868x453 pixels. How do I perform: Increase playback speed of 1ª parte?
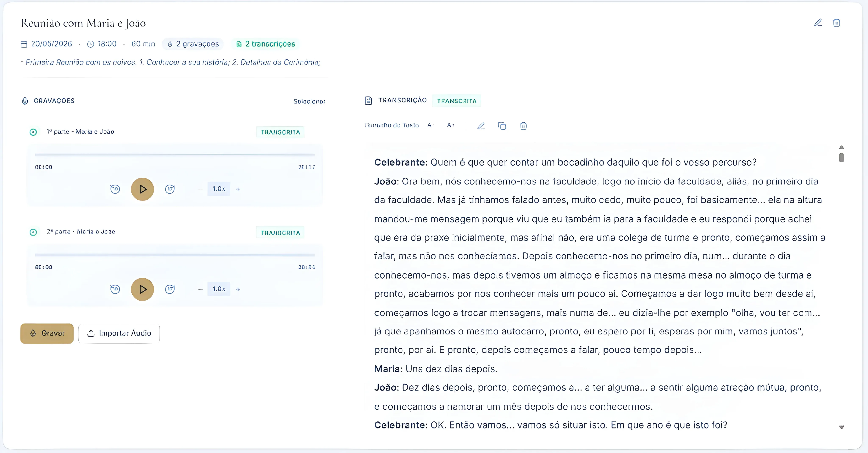pyautogui.click(x=238, y=189)
